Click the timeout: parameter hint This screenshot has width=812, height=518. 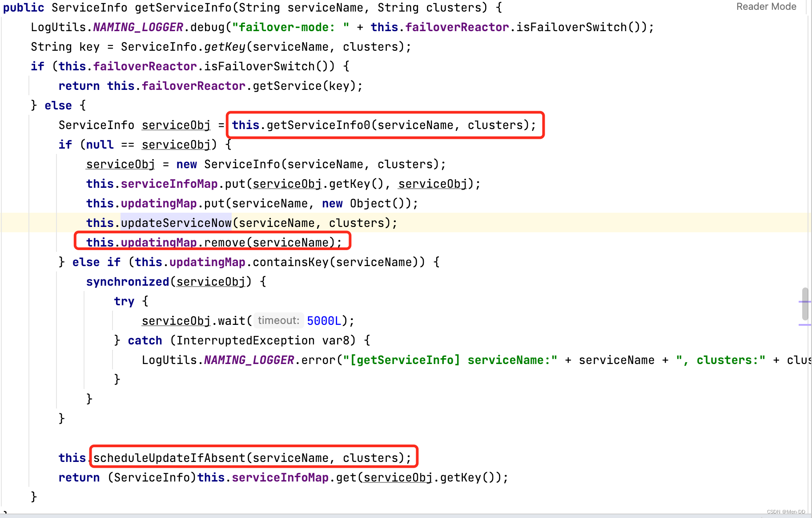click(x=278, y=320)
